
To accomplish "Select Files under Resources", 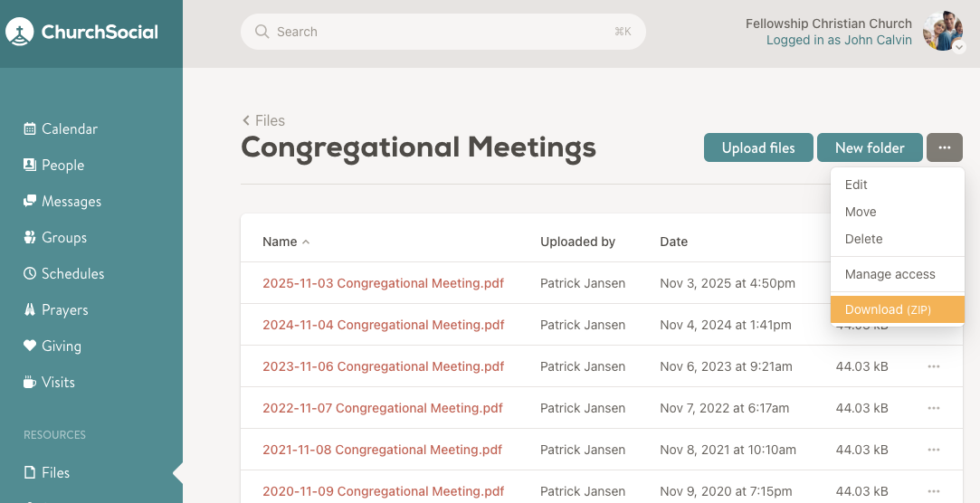I will tap(55, 472).
